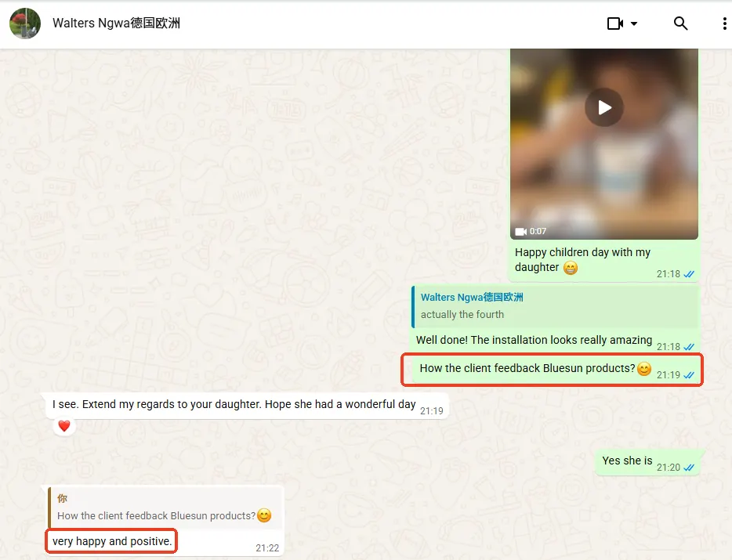Open the three-dot chat menu
Image resolution: width=732 pixels, height=560 pixels.
tap(724, 23)
